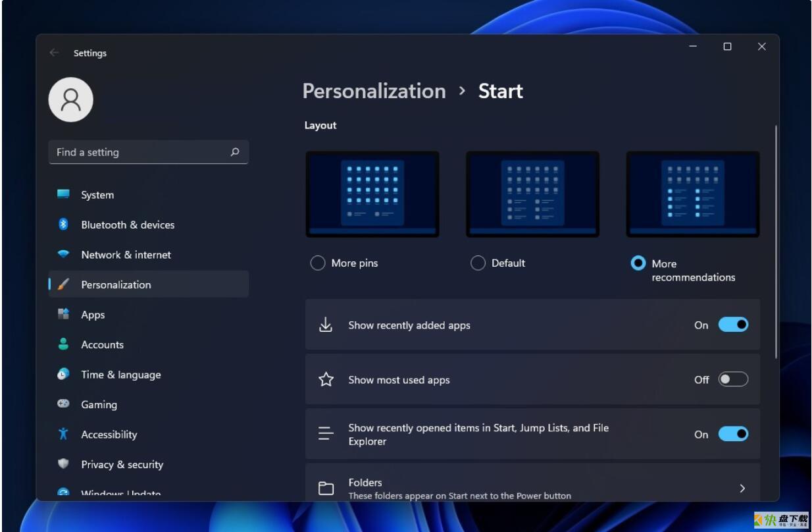This screenshot has height=532, width=812.
Task: Go to Network & internet settings
Action: point(149,255)
